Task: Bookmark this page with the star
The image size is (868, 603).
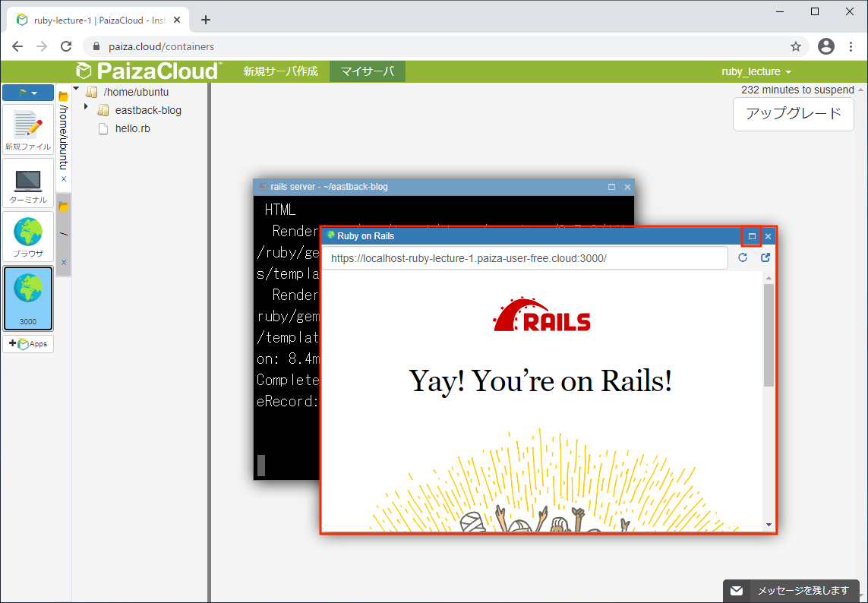Action: (796, 46)
